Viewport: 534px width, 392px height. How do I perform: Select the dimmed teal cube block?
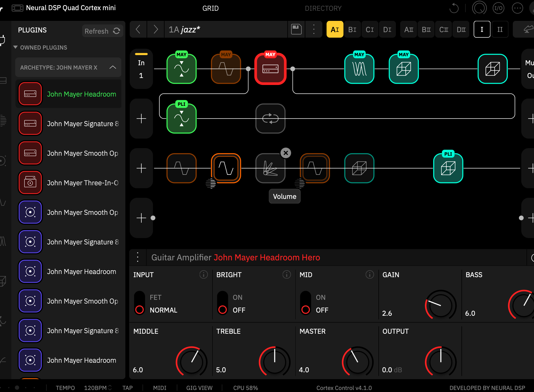[x=359, y=168]
